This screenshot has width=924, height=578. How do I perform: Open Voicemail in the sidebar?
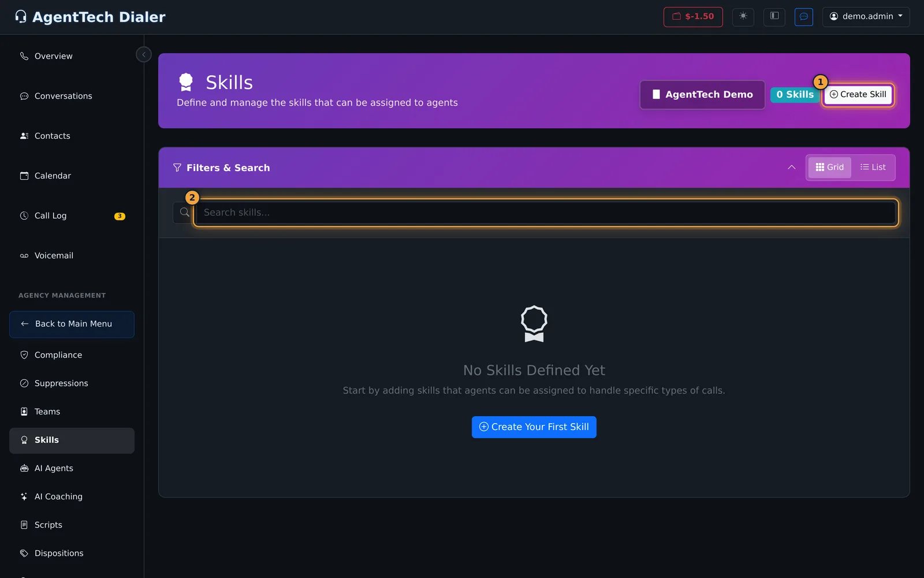pos(72,255)
